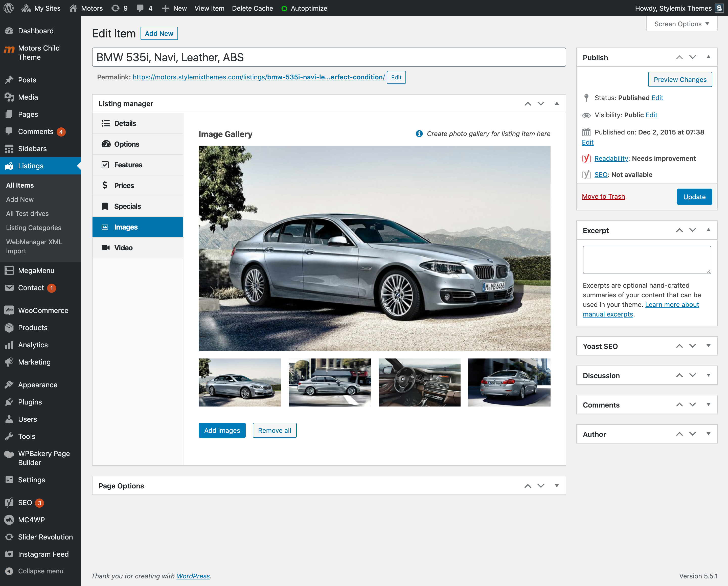Open the Screen Options dropdown
728x586 pixels.
682,24
